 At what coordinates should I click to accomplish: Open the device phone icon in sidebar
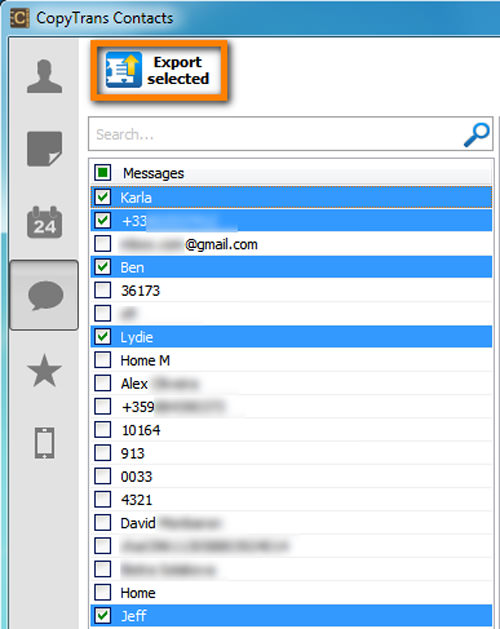pyautogui.click(x=45, y=443)
